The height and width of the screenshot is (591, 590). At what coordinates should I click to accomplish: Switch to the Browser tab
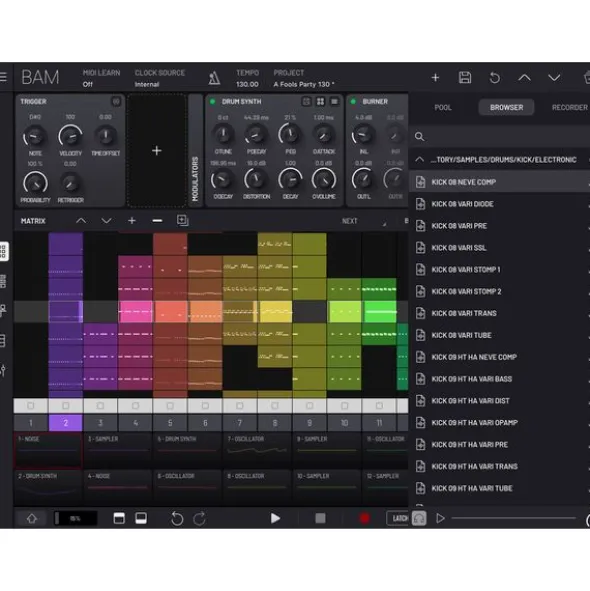pos(506,107)
